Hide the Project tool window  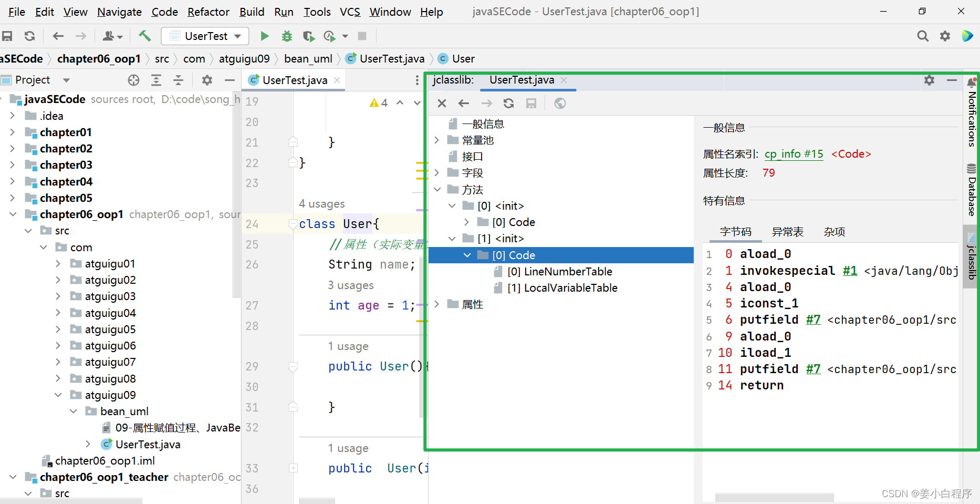(230, 80)
